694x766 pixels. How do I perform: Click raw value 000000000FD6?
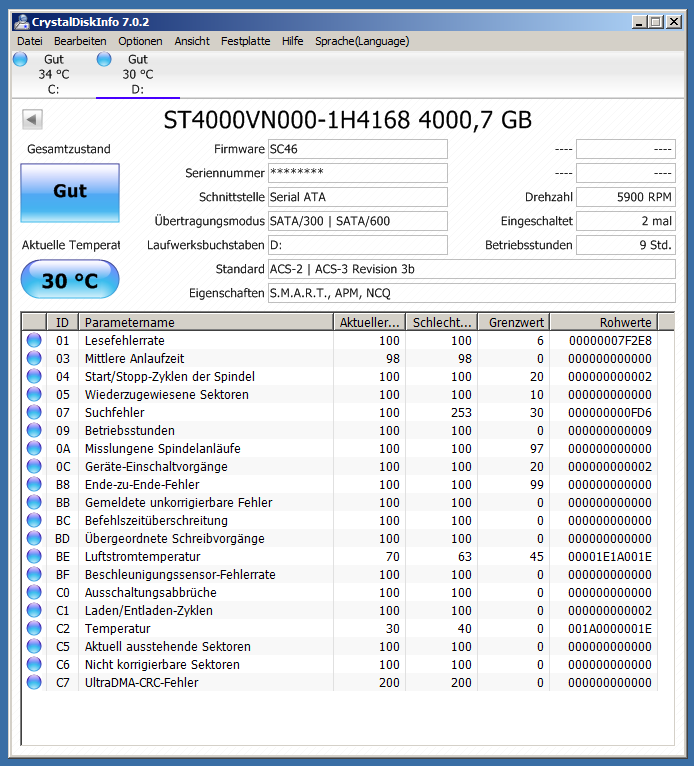[610, 412]
